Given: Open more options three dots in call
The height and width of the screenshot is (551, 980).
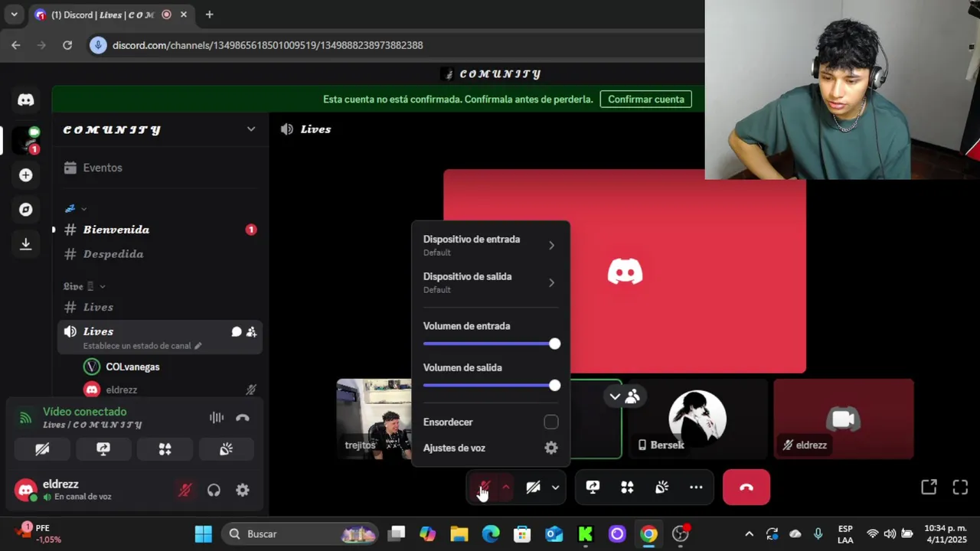Looking at the screenshot, I should [696, 487].
